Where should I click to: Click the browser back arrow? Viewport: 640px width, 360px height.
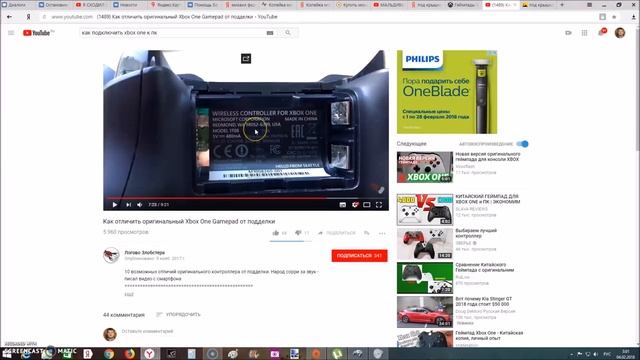[x=9, y=17]
